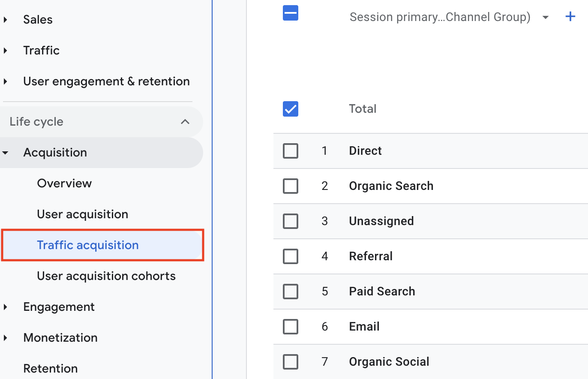
Task: Uncheck the Total row checkbox
Action: 290,109
